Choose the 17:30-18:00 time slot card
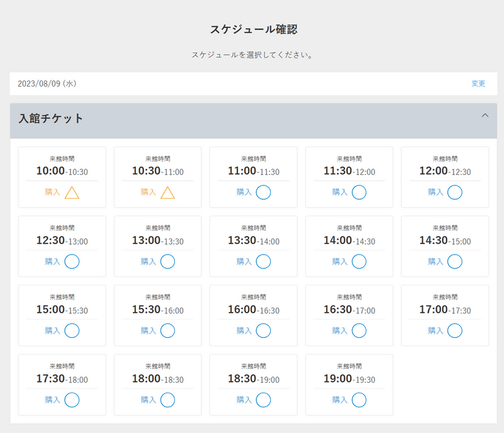The width and height of the screenshot is (504, 433). coord(62,379)
